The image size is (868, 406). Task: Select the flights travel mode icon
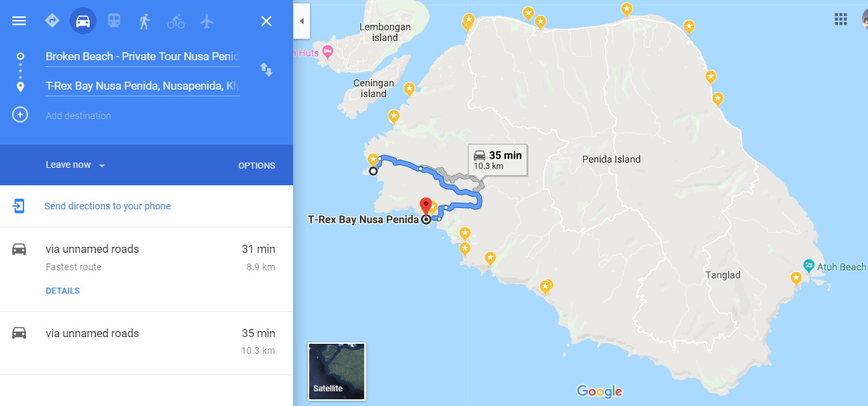[207, 21]
